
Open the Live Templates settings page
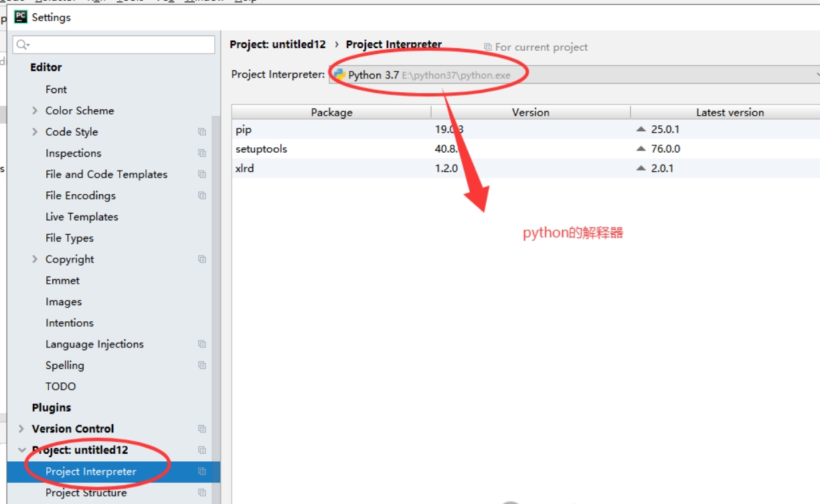click(82, 217)
